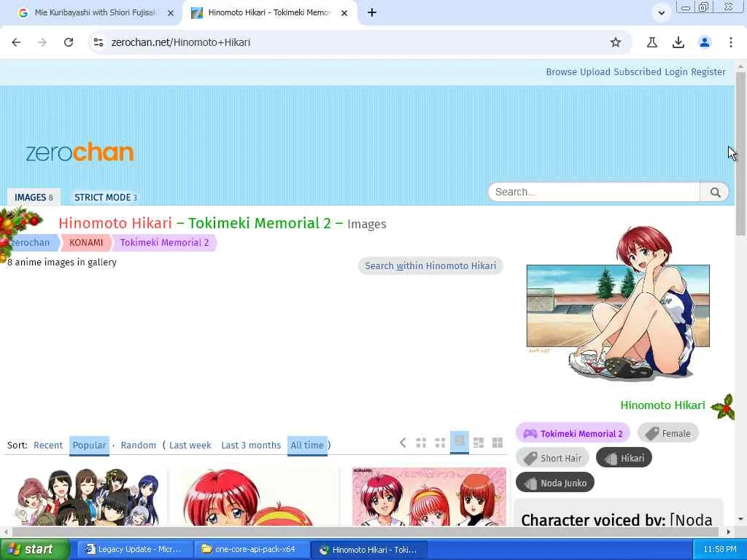Select the first small grid layout icon
Viewport: 747px width, 560px height.
421,443
